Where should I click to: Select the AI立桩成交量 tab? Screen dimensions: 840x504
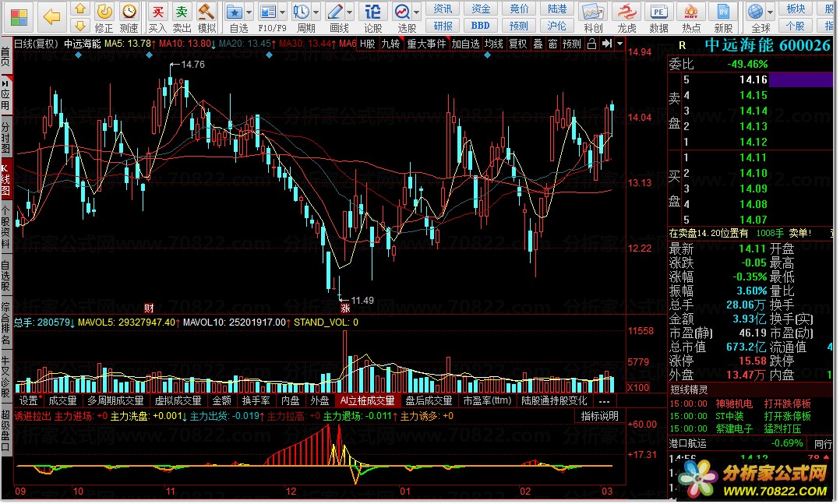click(368, 400)
